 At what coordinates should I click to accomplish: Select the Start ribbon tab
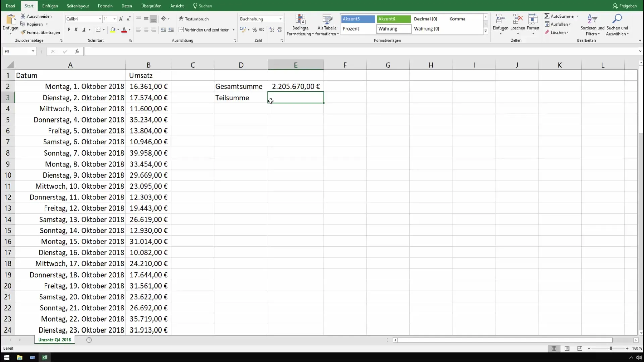point(29,6)
